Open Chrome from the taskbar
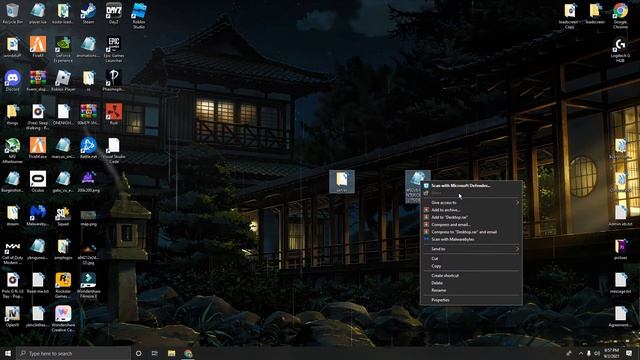640x360 pixels. coord(188,353)
